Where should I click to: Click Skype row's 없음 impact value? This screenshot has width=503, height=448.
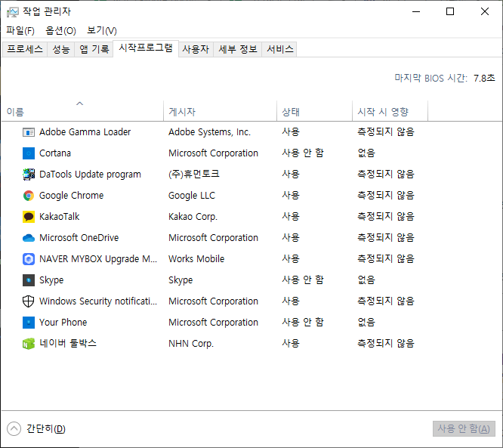(366, 280)
